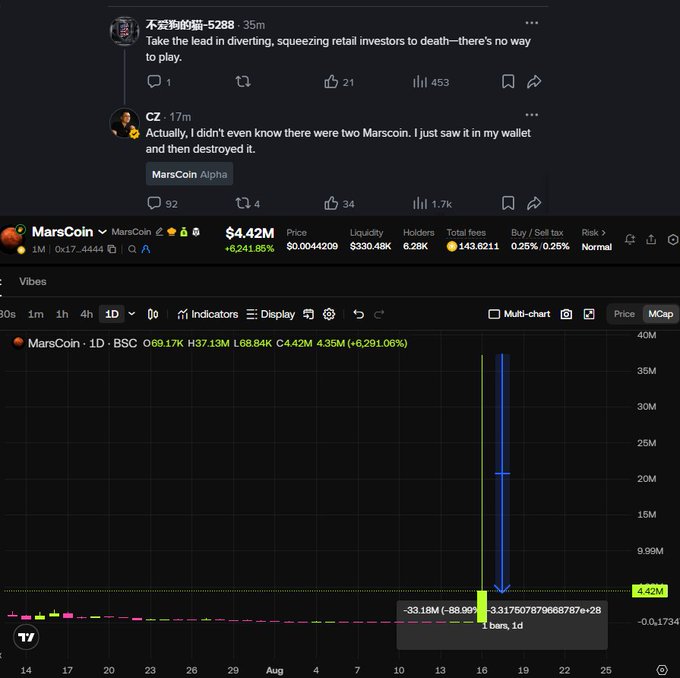Like CZ's post with 34 likes
This screenshot has width=680, height=678.
coord(331,203)
